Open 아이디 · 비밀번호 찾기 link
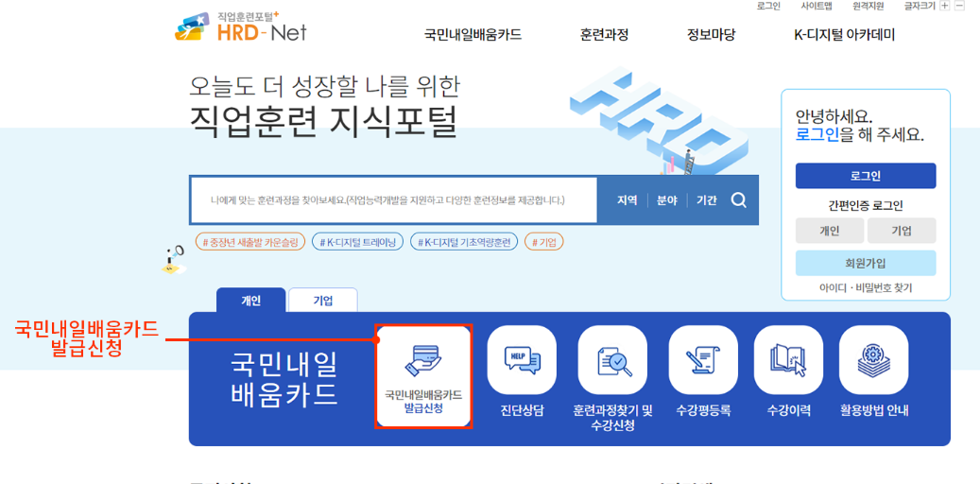 [x=866, y=288]
